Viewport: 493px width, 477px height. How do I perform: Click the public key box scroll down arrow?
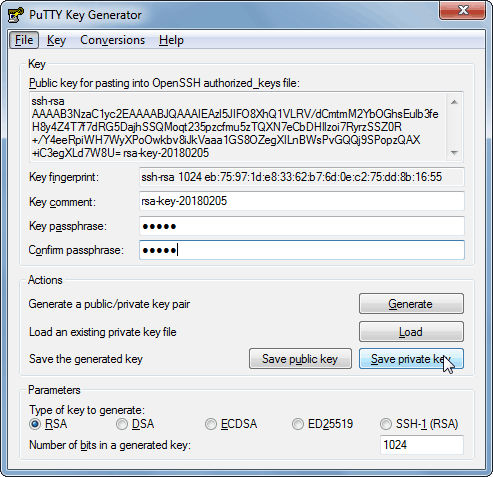[454, 153]
